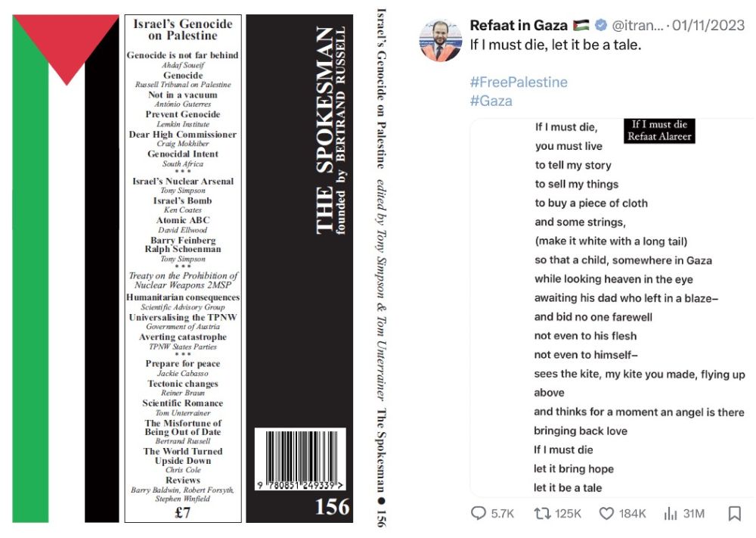Screen dimensions: 756x538
Task: Click the @itran... username handle
Action: pos(637,26)
